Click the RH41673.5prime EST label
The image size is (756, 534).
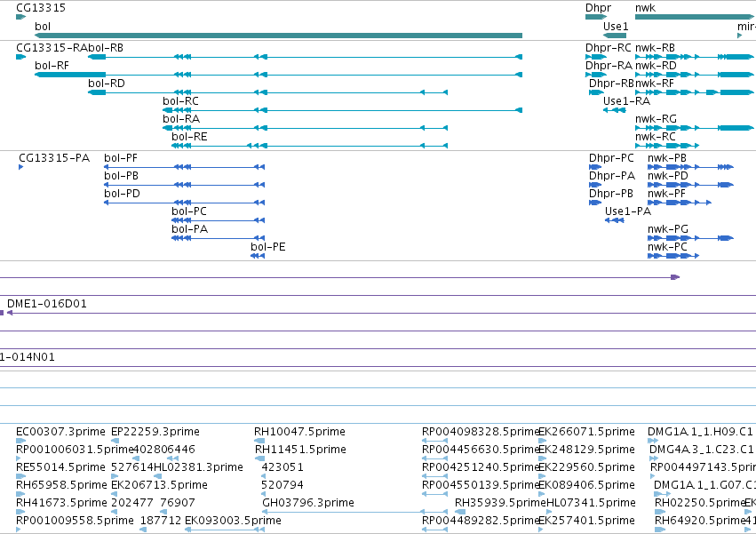point(61,503)
